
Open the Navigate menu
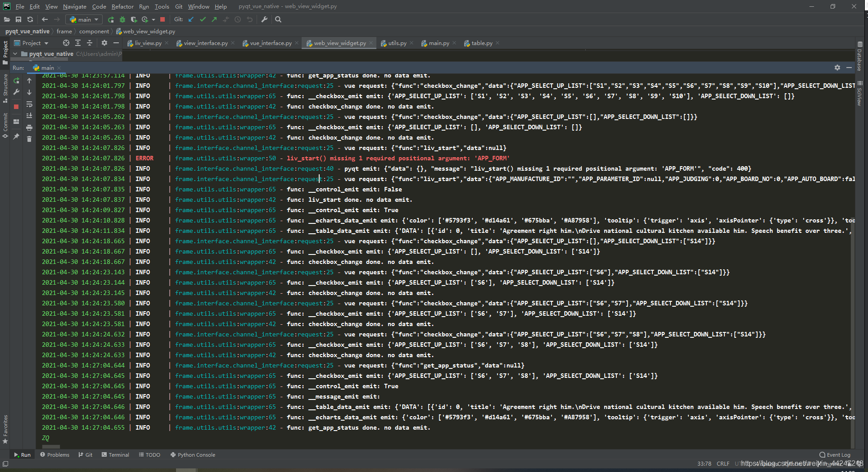point(74,6)
